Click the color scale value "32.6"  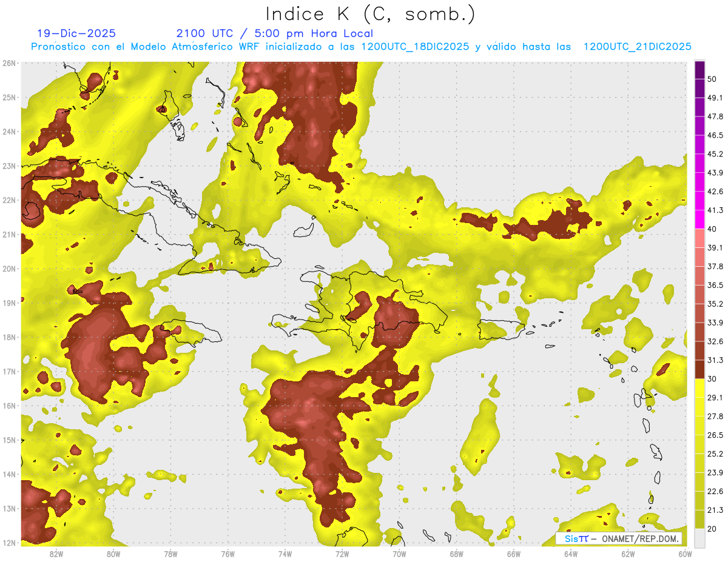click(715, 341)
